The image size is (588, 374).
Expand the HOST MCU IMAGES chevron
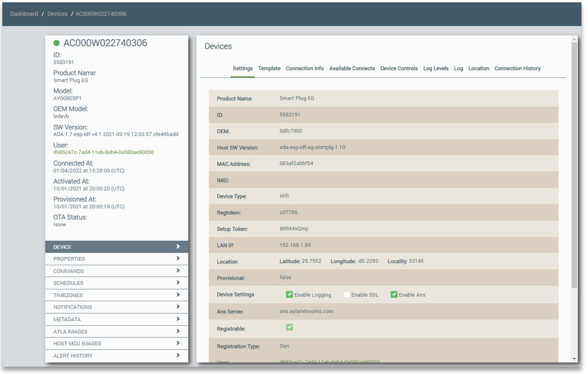[x=178, y=343]
